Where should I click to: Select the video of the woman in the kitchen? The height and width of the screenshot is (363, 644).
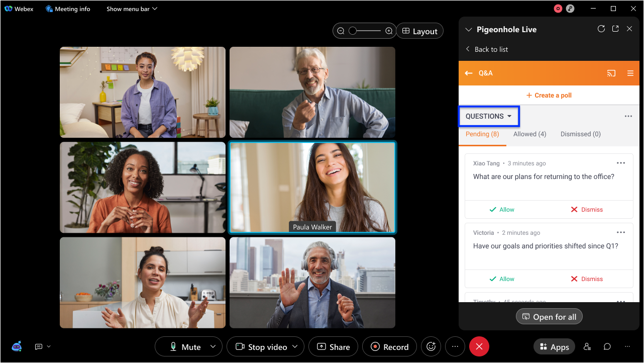coord(143,283)
